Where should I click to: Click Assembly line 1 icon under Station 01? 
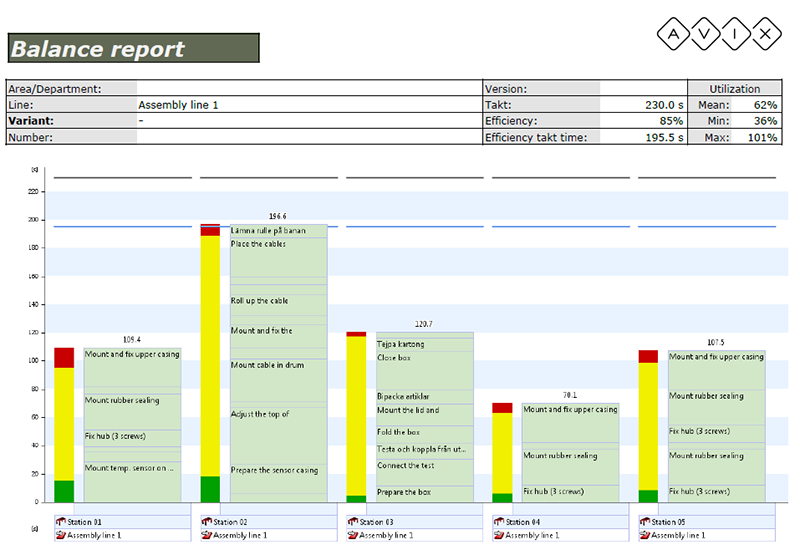pyautogui.click(x=60, y=535)
